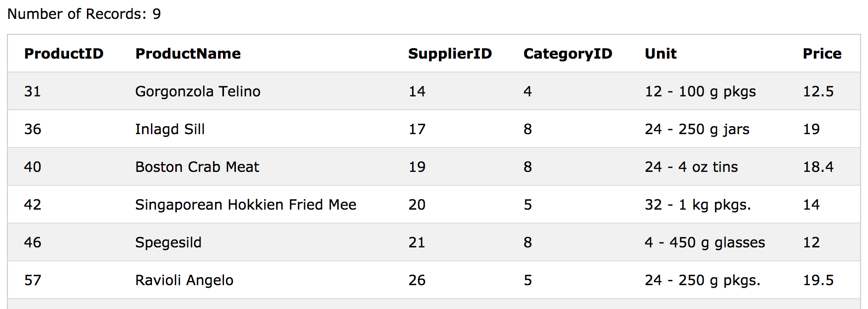Select the Inlagd Sill product name
The image size is (868, 309).
[x=170, y=129]
